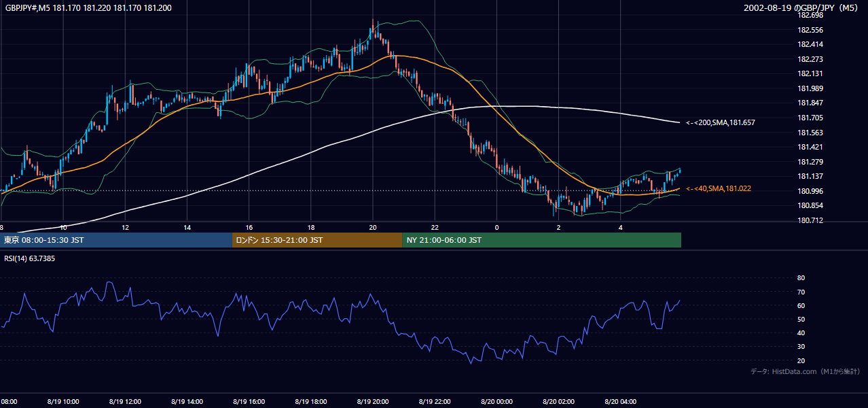Click price level 180.712 on axis

click(x=810, y=220)
